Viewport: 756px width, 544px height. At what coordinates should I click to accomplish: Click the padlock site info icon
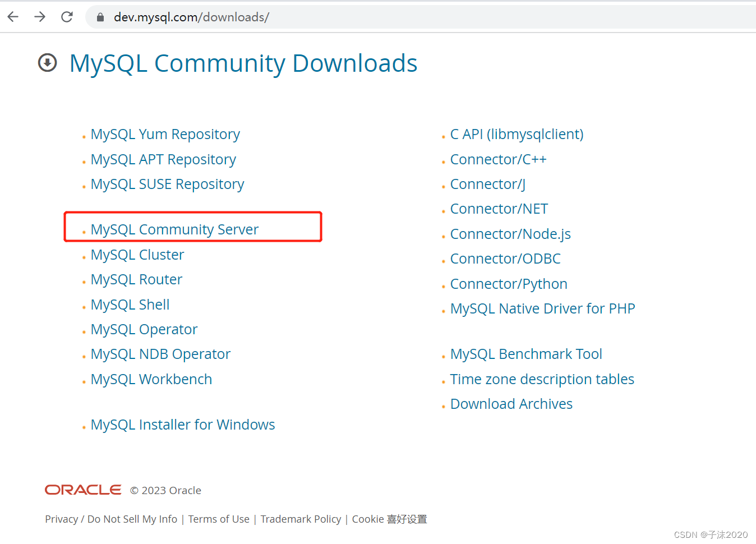(x=100, y=17)
